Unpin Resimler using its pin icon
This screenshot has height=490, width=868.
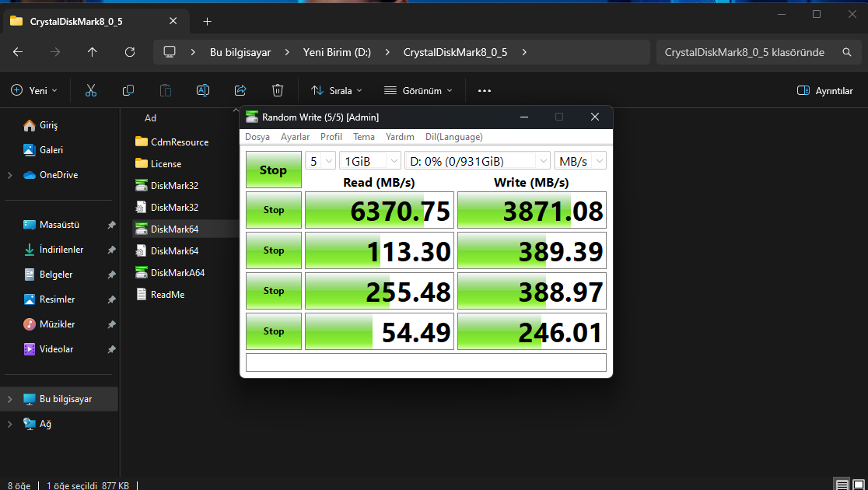(x=111, y=299)
